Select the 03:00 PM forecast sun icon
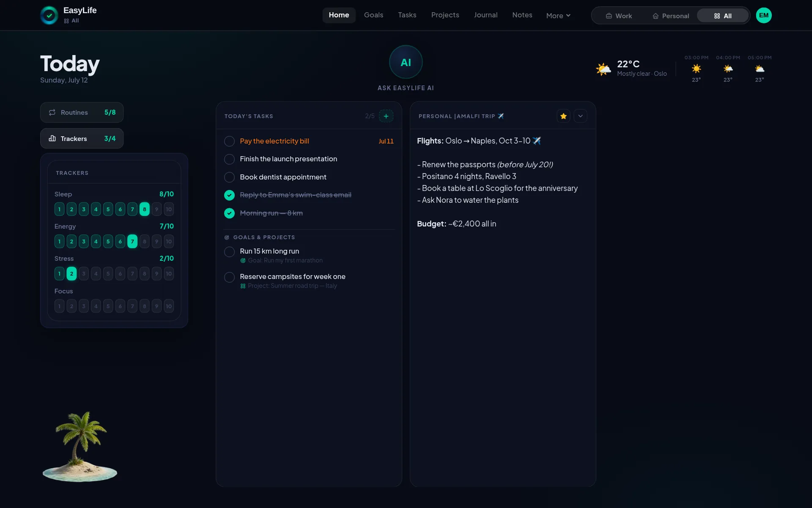This screenshot has width=812, height=508. pyautogui.click(x=696, y=69)
